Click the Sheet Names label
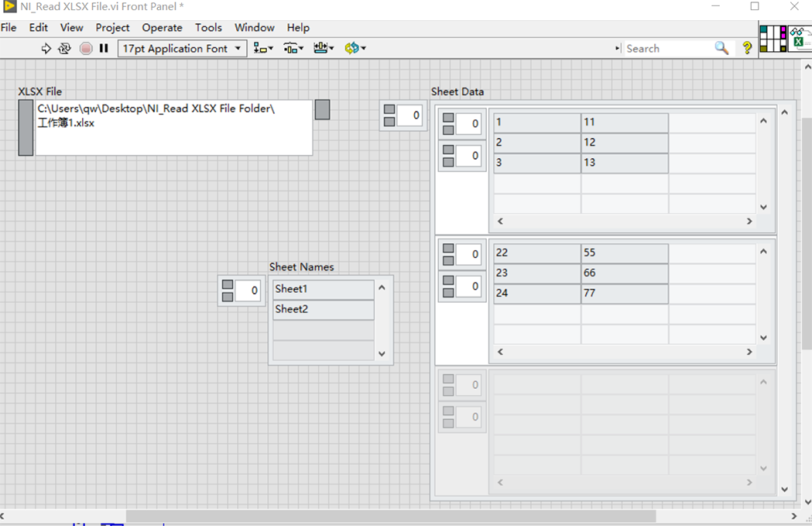 pyautogui.click(x=301, y=267)
